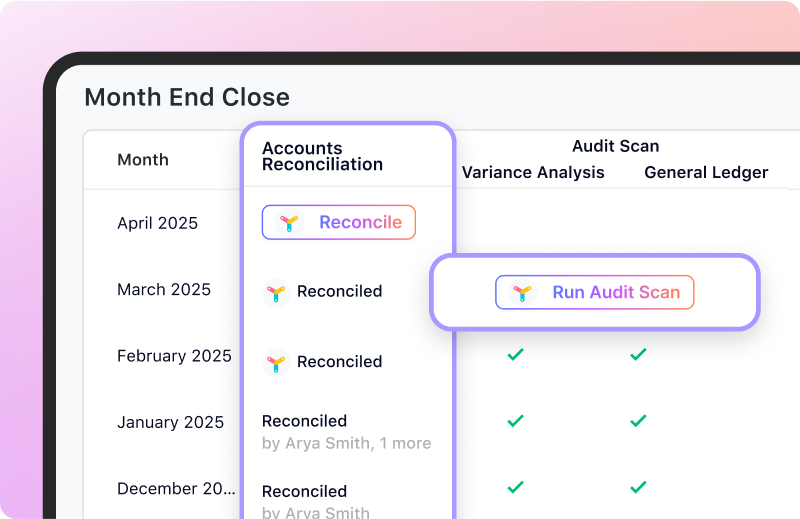Click the Audit Scan group header

[615, 146]
